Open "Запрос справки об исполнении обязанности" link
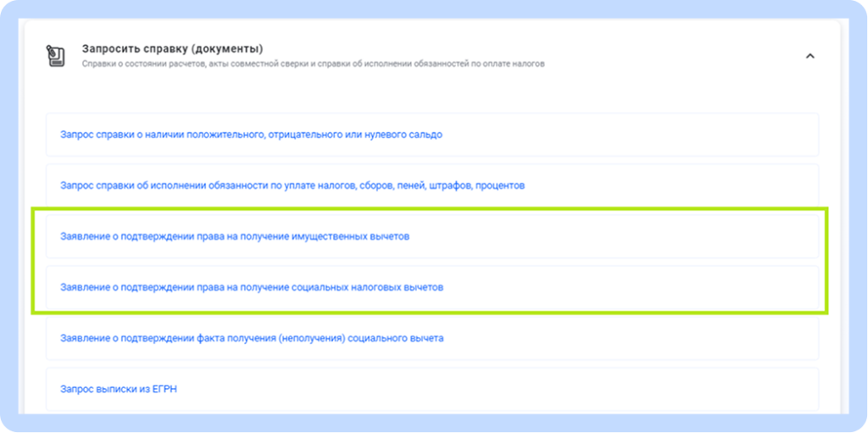 click(292, 186)
